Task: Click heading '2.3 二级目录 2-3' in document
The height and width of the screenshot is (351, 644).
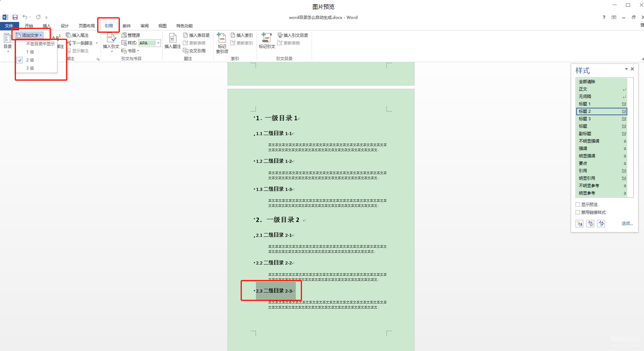Action: (x=274, y=291)
